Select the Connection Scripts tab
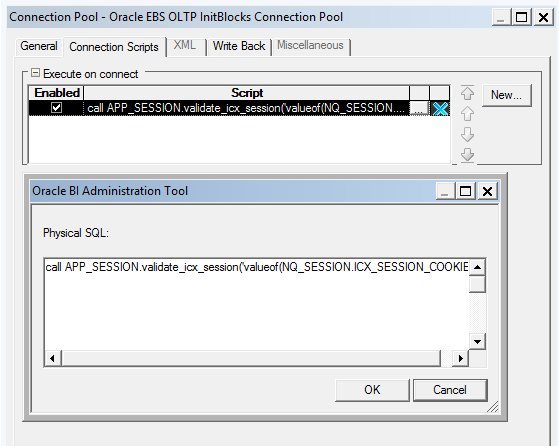 [x=114, y=47]
